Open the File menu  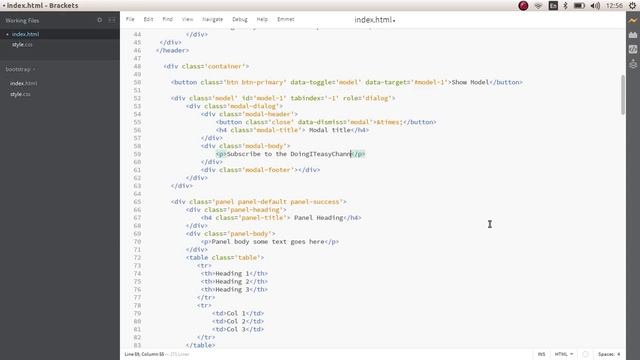click(x=130, y=19)
